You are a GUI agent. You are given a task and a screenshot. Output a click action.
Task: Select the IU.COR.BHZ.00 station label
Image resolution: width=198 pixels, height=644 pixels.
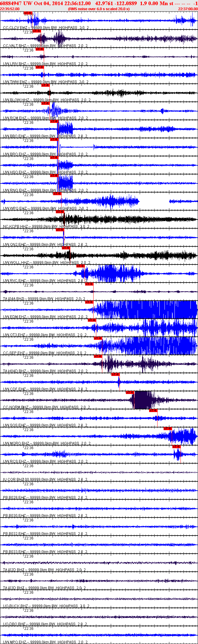point(46,480)
